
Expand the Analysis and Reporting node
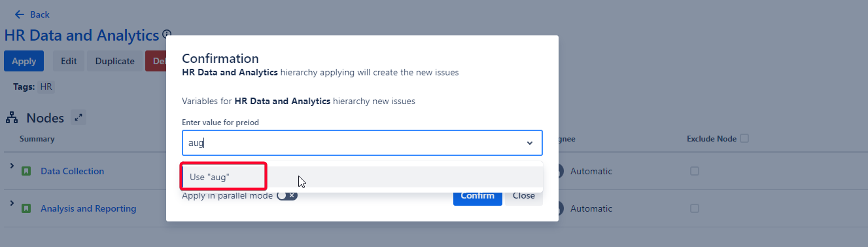tap(12, 204)
